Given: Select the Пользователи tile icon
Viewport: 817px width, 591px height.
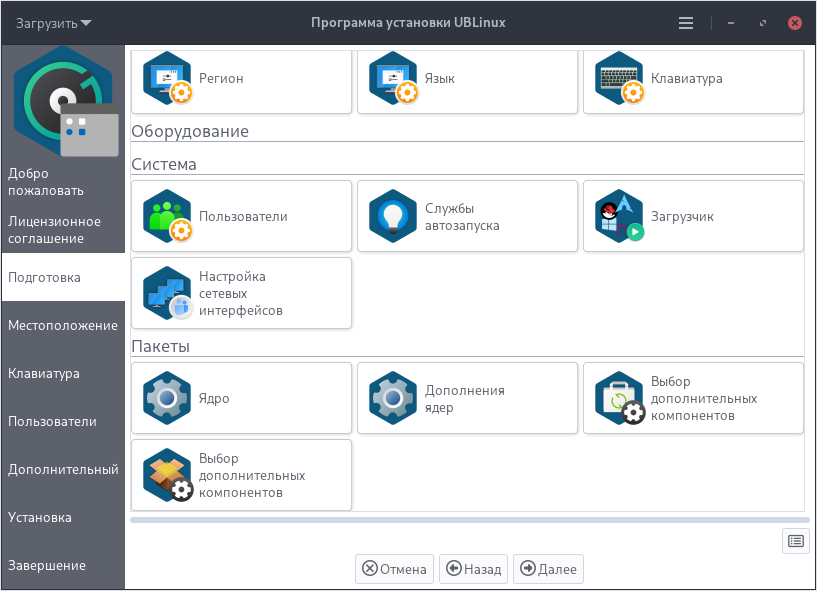Looking at the screenshot, I should tap(167, 216).
